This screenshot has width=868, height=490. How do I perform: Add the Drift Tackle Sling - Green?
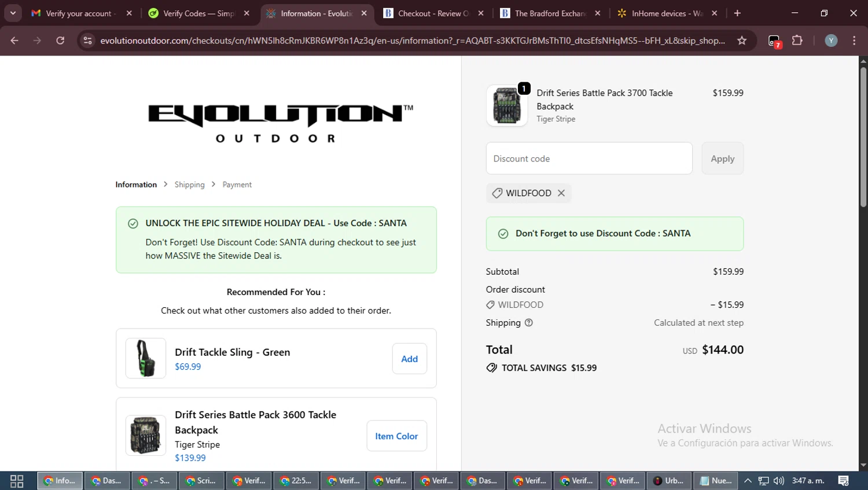409,359
